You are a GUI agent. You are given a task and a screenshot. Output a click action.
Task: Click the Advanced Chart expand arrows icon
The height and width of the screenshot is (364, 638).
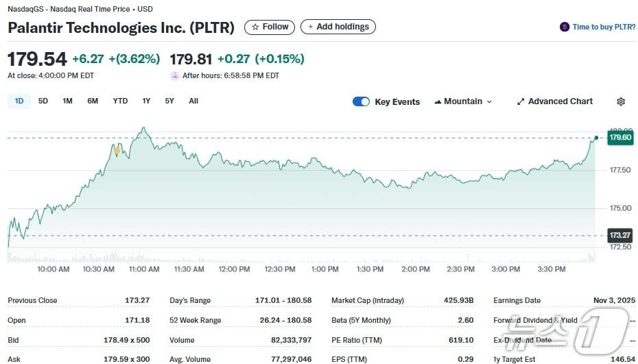521,101
